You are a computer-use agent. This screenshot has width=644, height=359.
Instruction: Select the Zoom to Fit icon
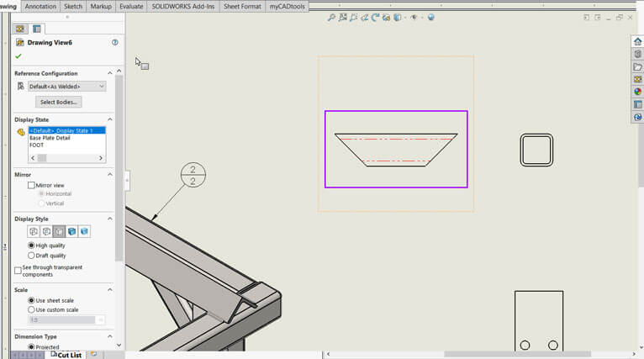(x=331, y=18)
